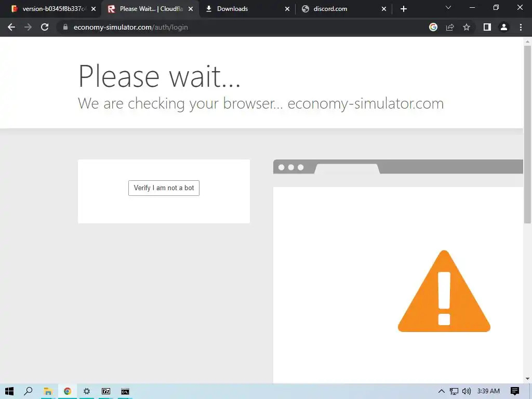Bookmark this page with the star icon
The height and width of the screenshot is (399, 532).
(467, 27)
